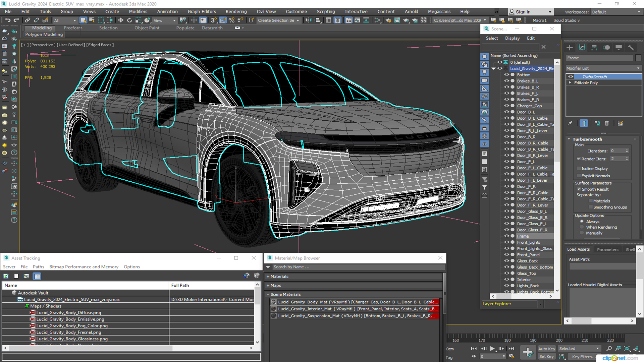Viewport: 644px width, 362px height.
Task: Toggle visibility of Front_Lights object
Action: pos(506,242)
